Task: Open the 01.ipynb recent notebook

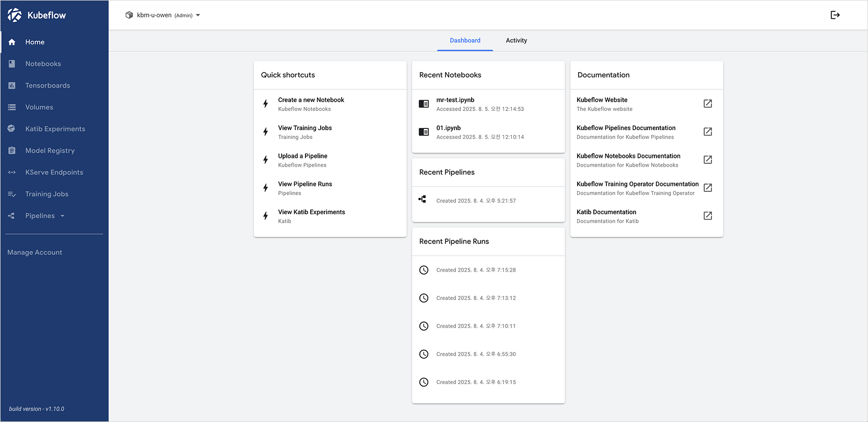Action: [x=488, y=132]
